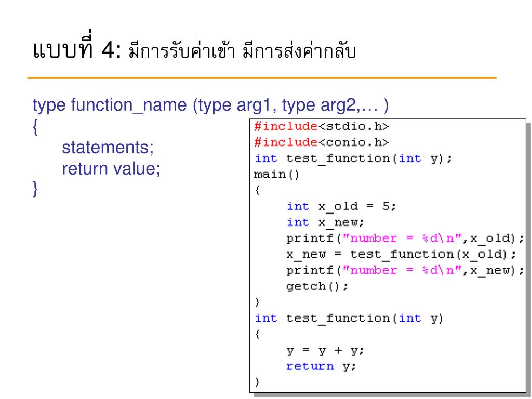The width and height of the screenshot is (532, 399).
Task: Click the printf line that prints x_old
Action: 405,238
